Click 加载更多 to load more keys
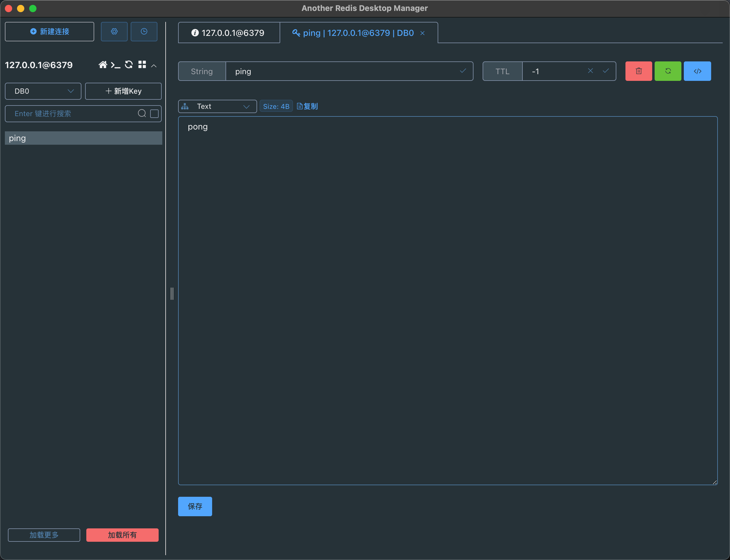730x560 pixels. pyautogui.click(x=44, y=535)
